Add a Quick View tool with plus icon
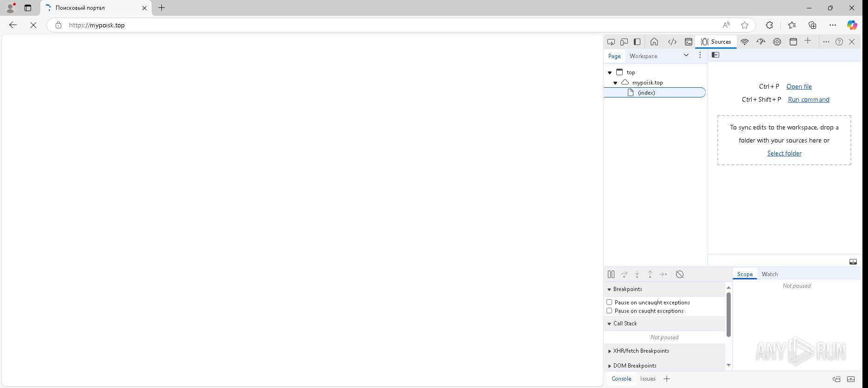 pyautogui.click(x=667, y=379)
